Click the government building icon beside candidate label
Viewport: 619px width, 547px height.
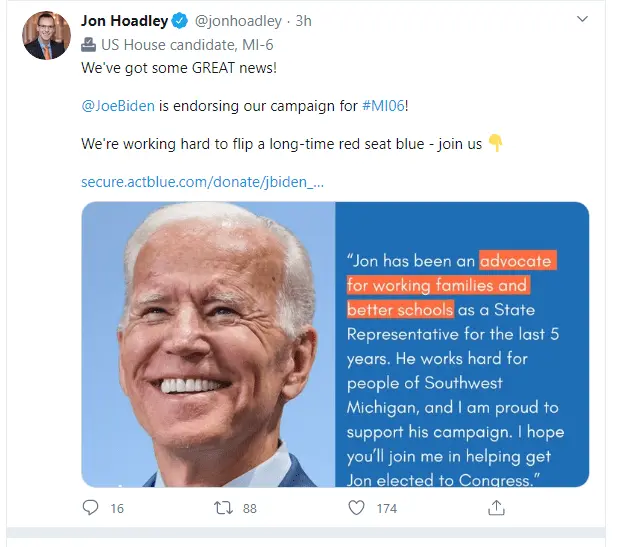pyautogui.click(x=90, y=44)
